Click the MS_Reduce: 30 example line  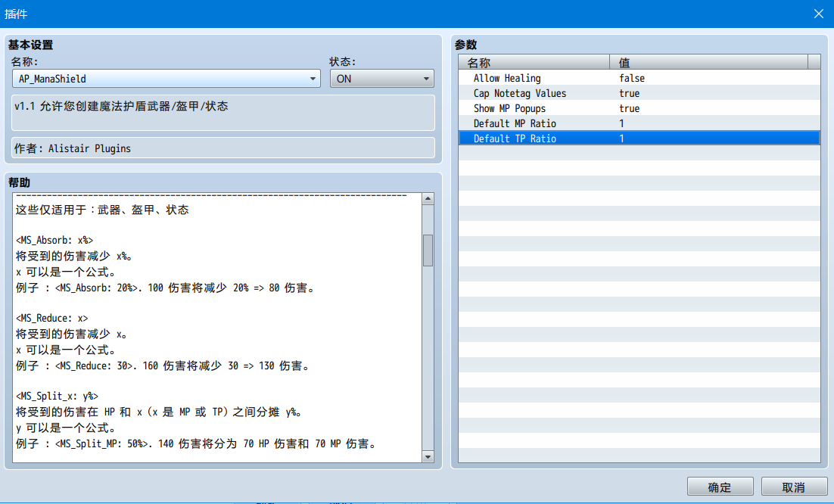coord(162,366)
